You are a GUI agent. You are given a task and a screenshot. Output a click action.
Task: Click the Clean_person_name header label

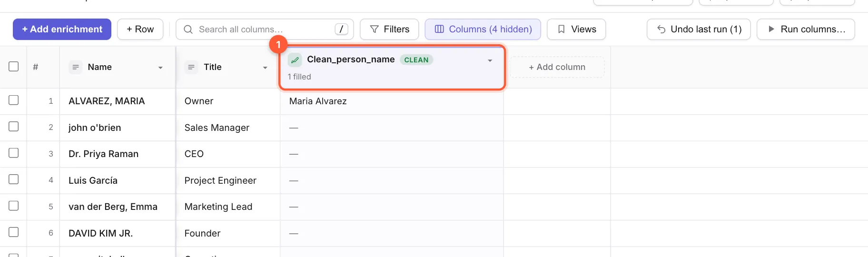click(x=351, y=59)
